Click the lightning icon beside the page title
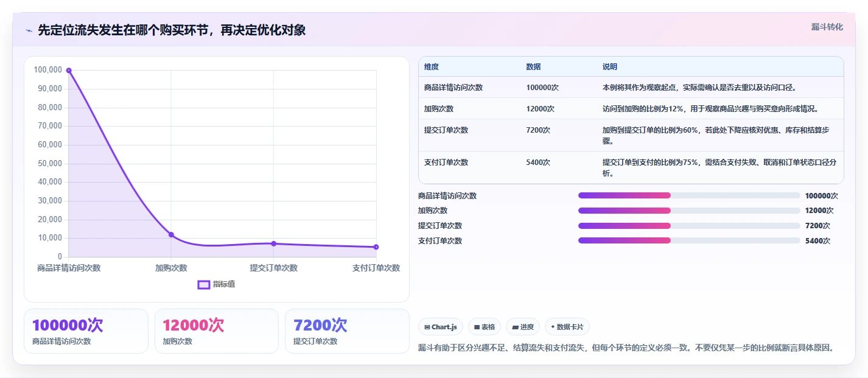868x378 pixels. coord(29,30)
